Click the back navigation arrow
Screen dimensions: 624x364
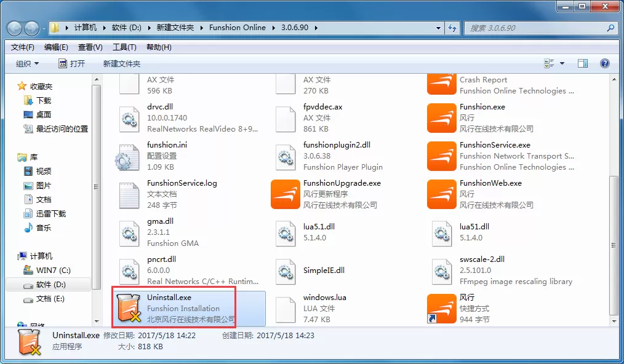click(x=15, y=28)
